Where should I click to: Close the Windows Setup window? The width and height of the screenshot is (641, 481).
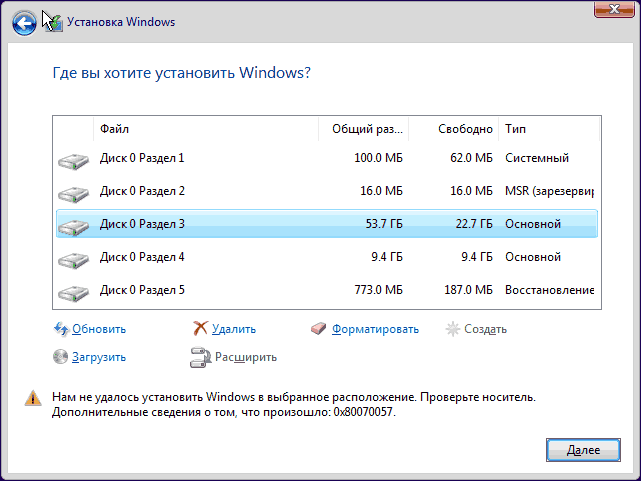(614, 9)
